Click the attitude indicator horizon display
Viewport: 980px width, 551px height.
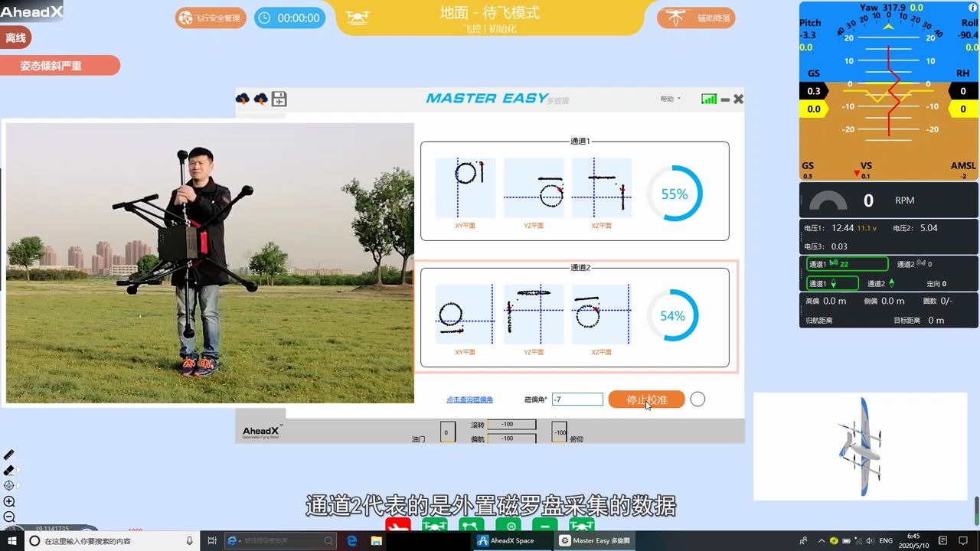point(888,90)
